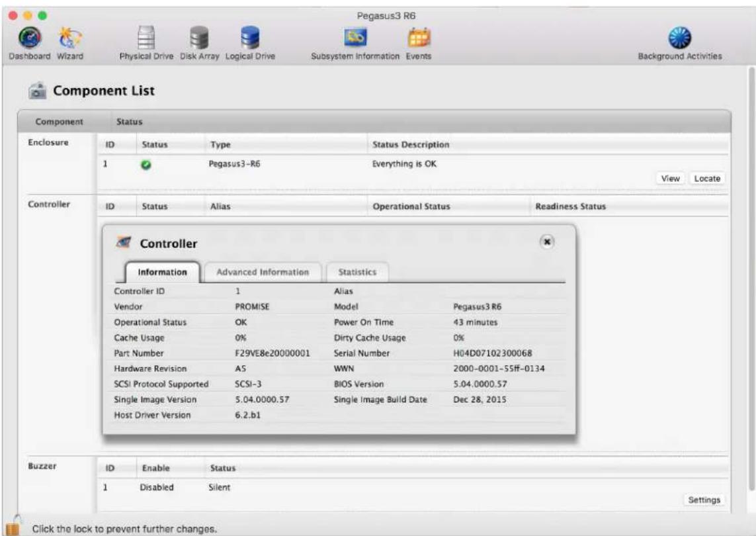Click the enclosure View button
The width and height of the screenshot is (756, 536).
point(670,179)
